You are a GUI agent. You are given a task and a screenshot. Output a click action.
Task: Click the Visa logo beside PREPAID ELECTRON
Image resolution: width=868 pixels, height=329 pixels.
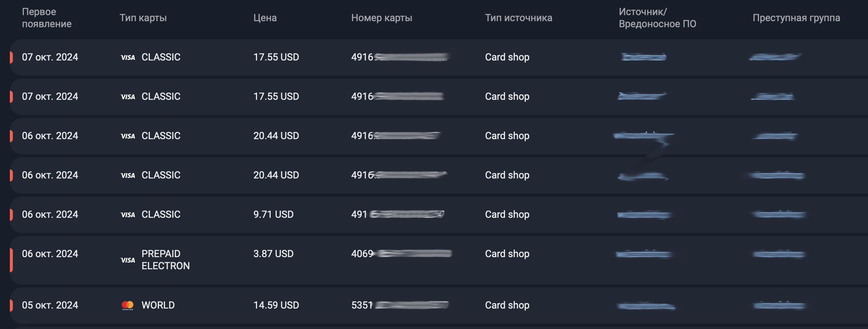(128, 260)
